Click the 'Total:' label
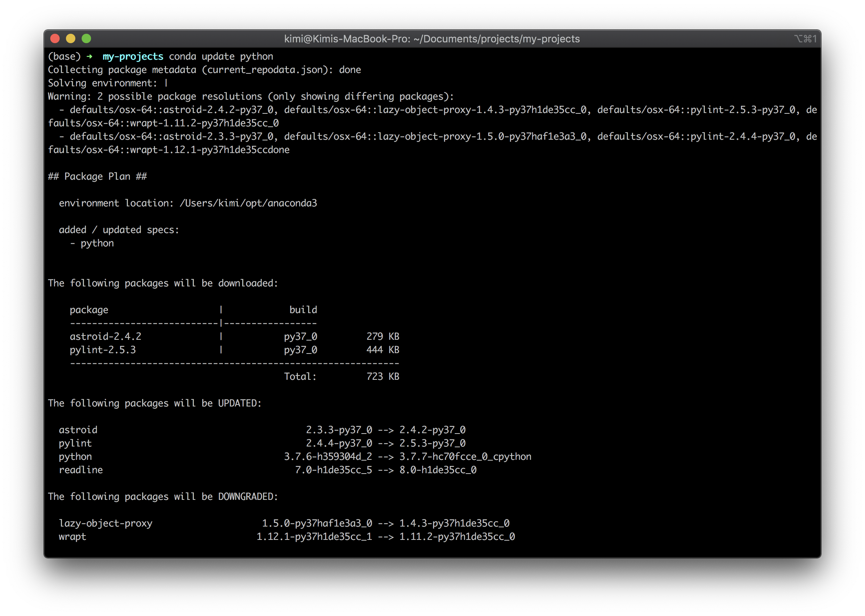 (x=300, y=377)
